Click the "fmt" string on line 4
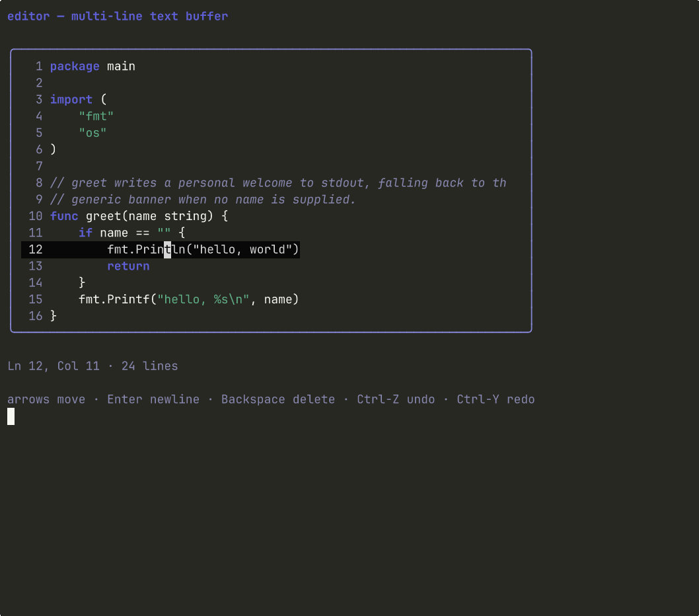 coord(96,116)
